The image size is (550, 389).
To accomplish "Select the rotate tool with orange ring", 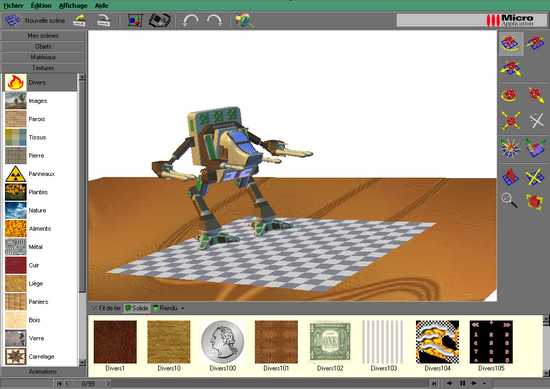I will coord(510,95).
